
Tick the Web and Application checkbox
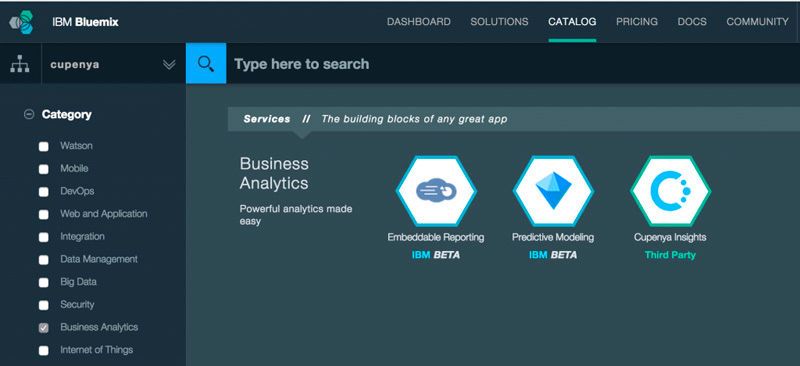44,214
